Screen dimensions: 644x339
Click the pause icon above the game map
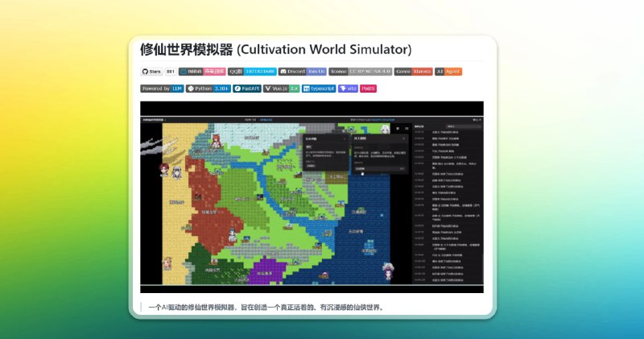[x=398, y=128]
